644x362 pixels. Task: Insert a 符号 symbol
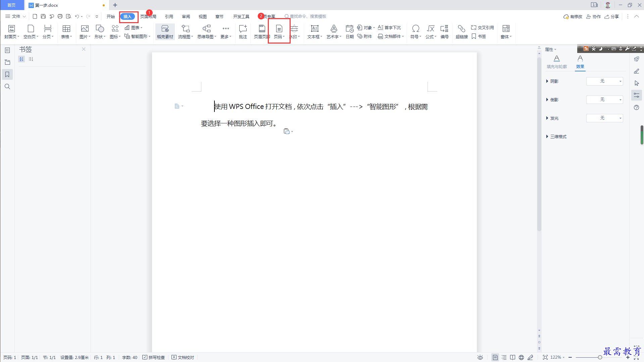point(416,32)
